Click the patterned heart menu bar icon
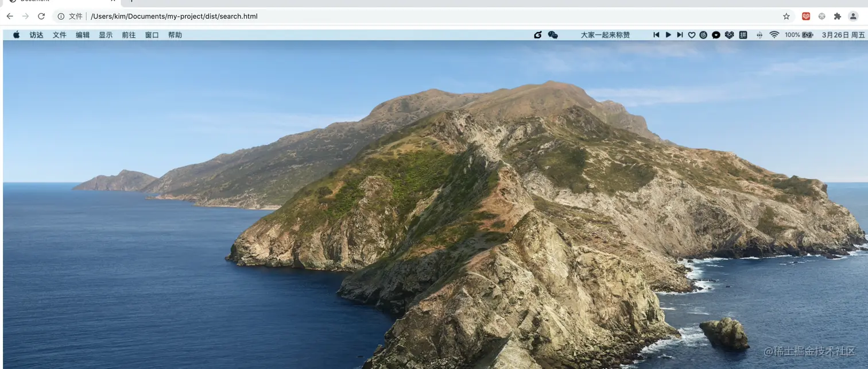 pyautogui.click(x=729, y=35)
